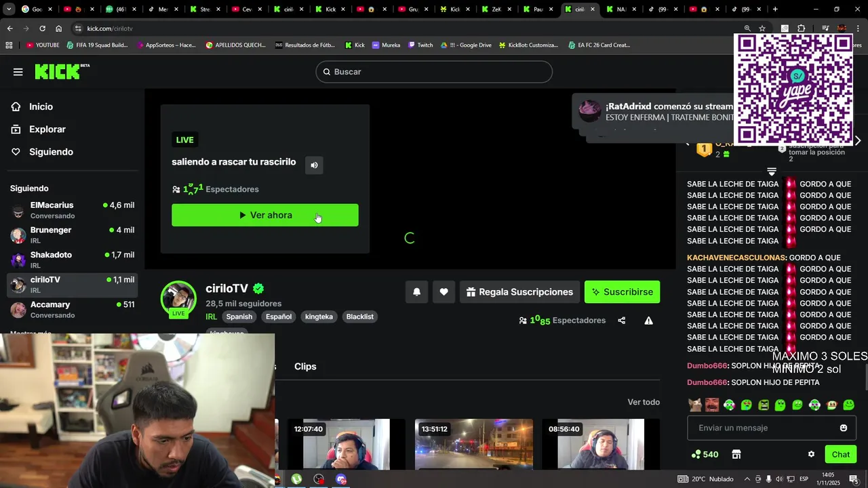Open the apps grid in bookmarks bar
This screenshot has height=488, width=868.
coord(9,45)
